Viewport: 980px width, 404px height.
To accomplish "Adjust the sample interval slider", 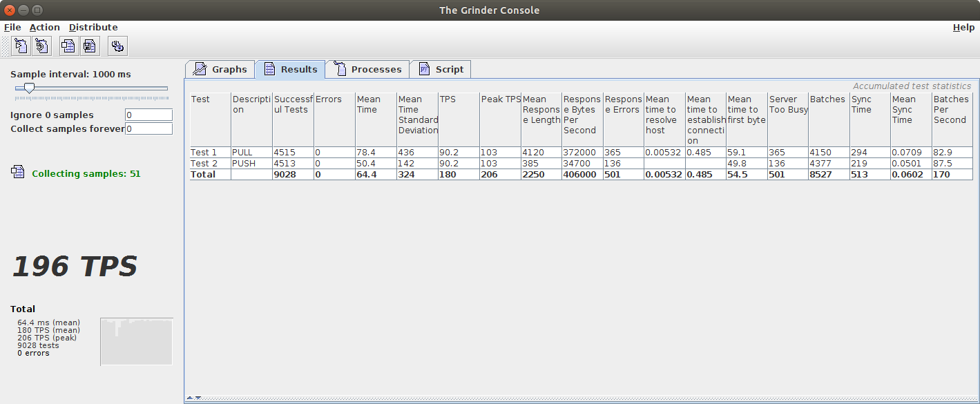I will [29, 88].
